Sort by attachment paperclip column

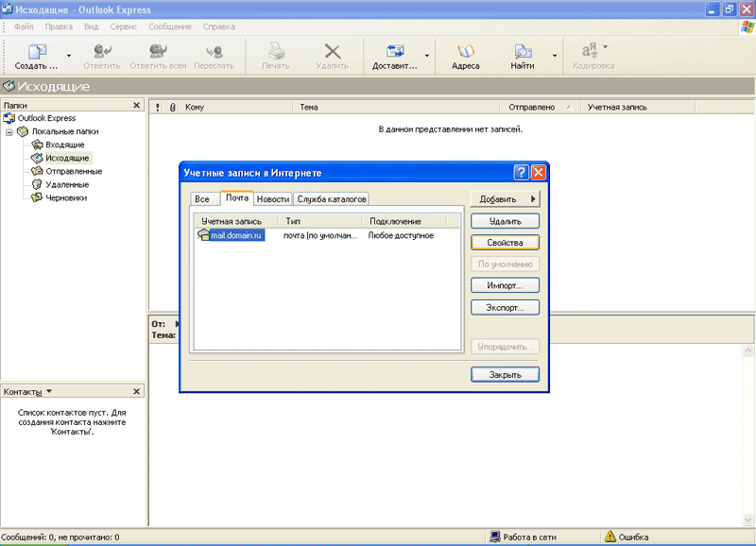click(x=172, y=107)
